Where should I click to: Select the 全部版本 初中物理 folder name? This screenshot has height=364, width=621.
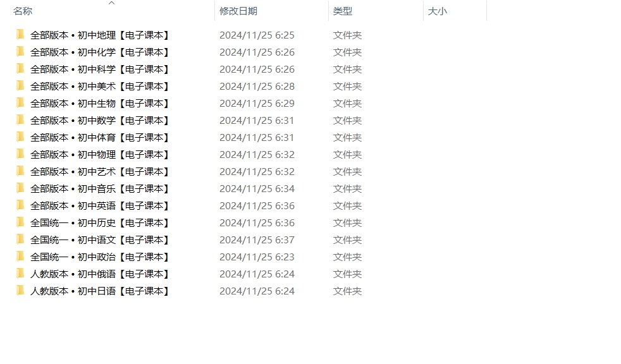click(101, 155)
